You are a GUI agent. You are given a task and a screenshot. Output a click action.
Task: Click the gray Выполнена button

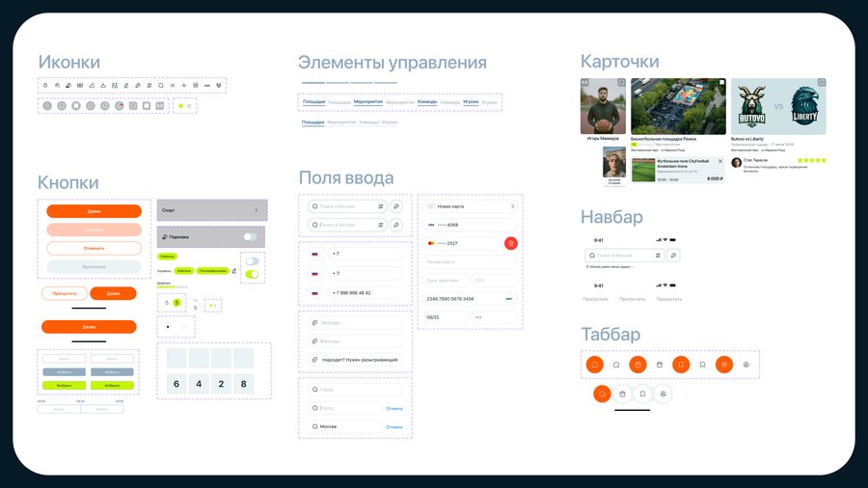[95, 267]
